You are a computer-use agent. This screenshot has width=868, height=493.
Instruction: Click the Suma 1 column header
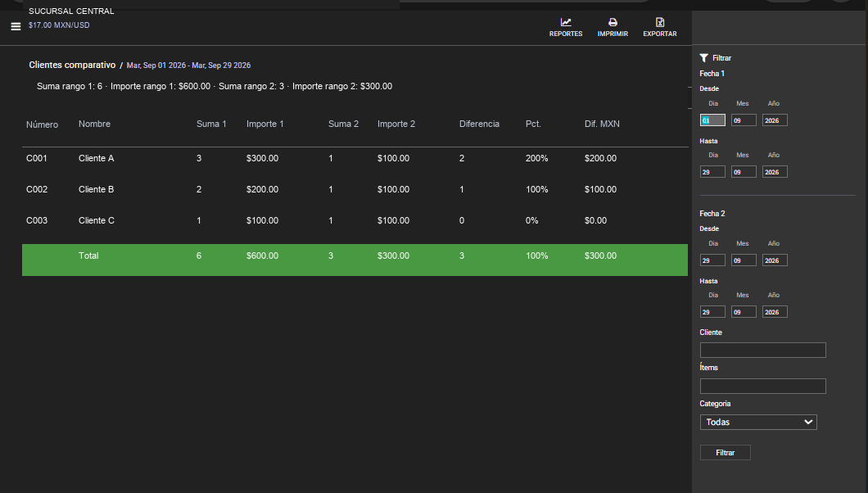coord(211,124)
